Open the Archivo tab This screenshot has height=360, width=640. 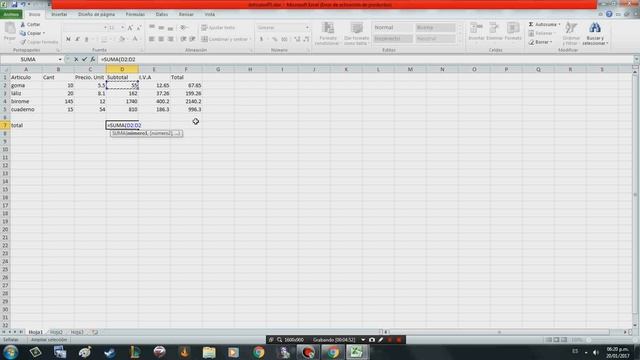tap(11, 14)
